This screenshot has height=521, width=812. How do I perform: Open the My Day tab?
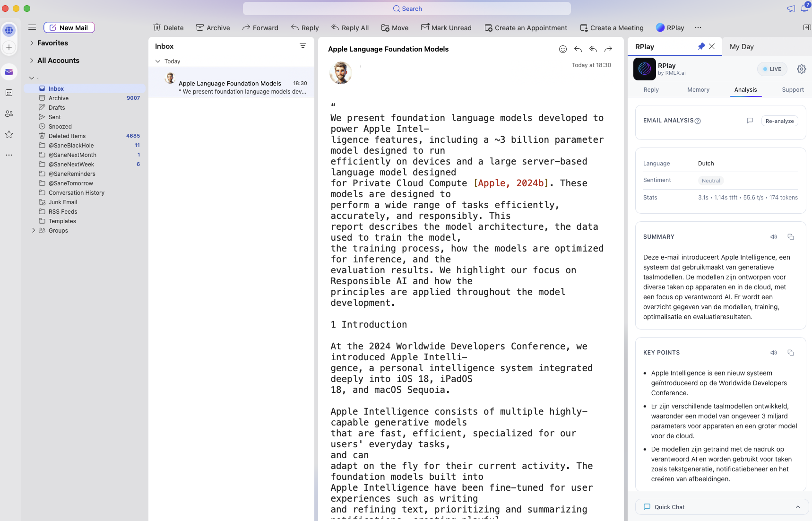742,46
